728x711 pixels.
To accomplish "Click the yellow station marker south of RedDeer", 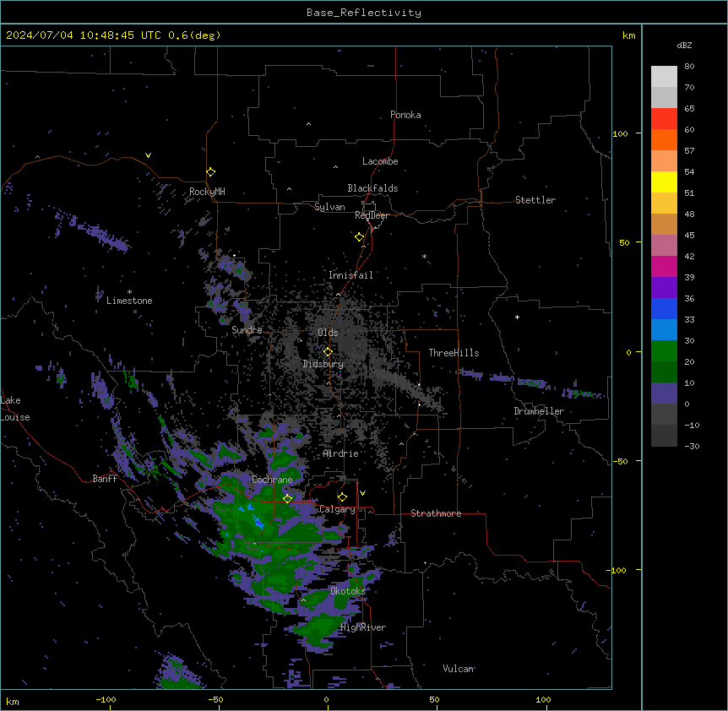I will 360,237.
